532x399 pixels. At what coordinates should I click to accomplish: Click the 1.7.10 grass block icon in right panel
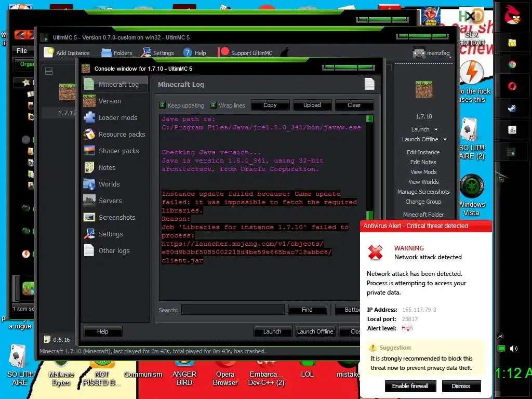point(424,89)
